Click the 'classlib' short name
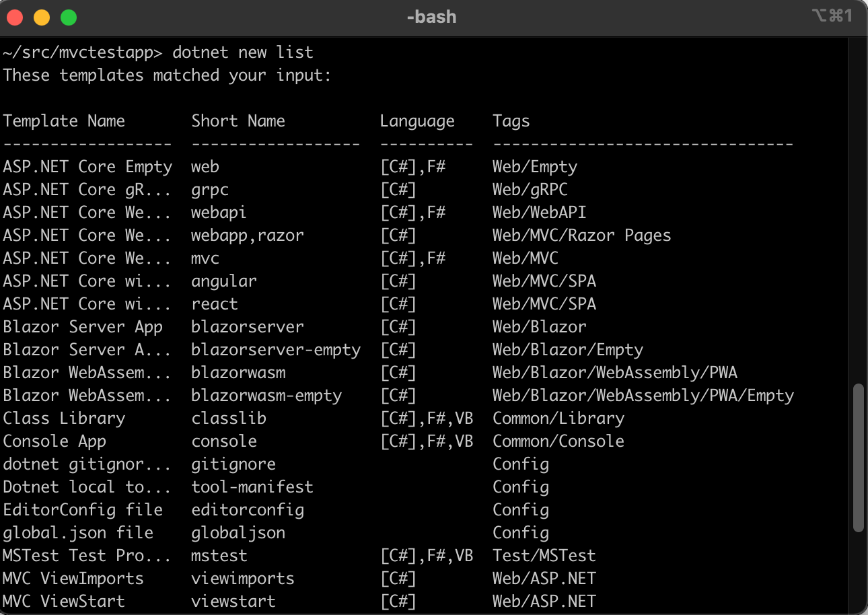Screen dimensions: 868x615 pos(229,419)
